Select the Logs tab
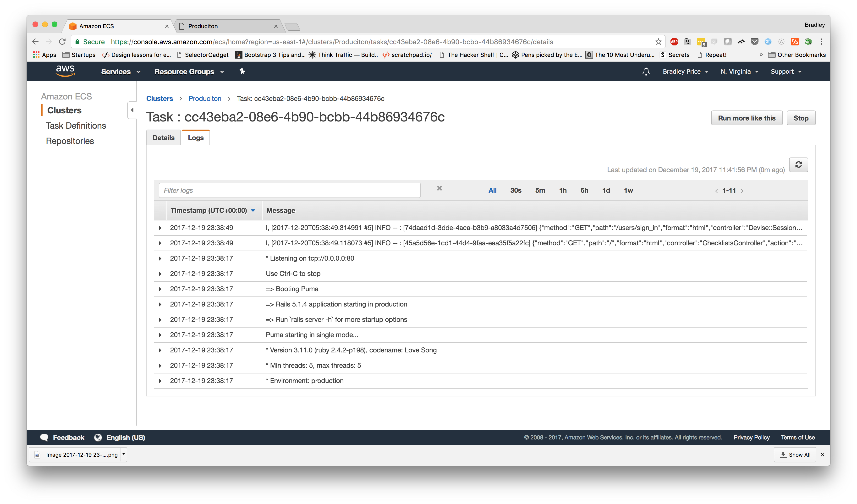 tap(196, 138)
